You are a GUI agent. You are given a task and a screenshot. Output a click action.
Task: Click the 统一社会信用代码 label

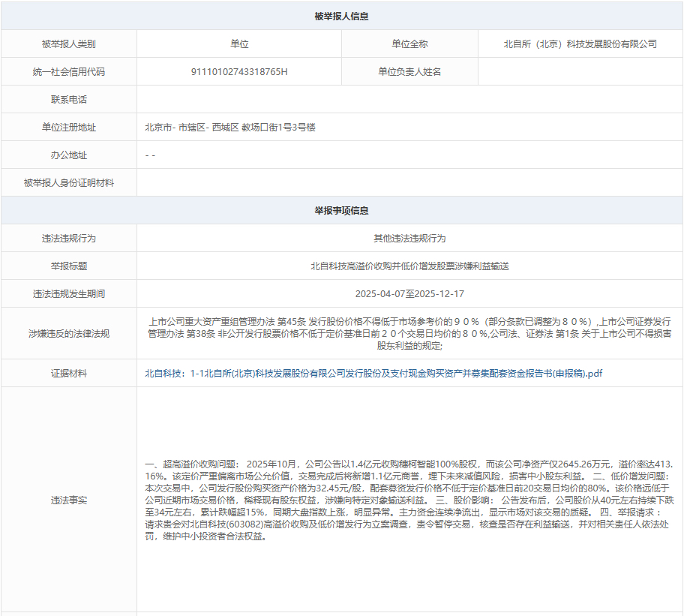pyautogui.click(x=69, y=72)
